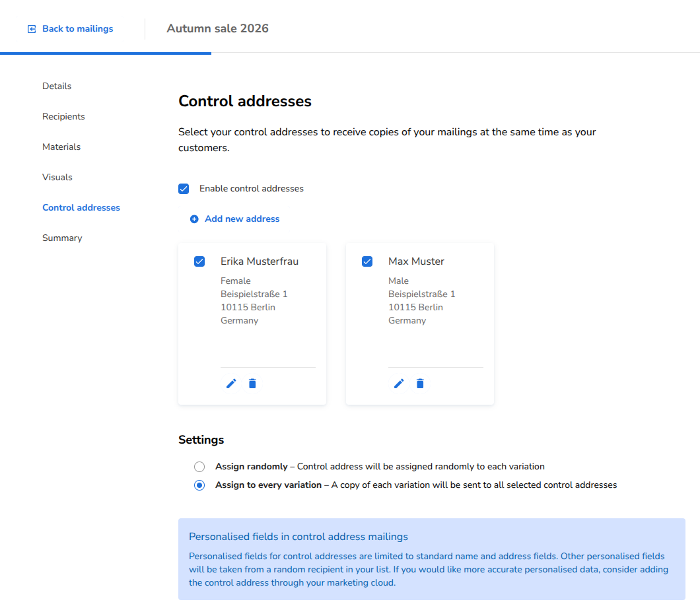Screen dimensions: 700x614
Task: Click the Add new address link
Action: click(242, 219)
